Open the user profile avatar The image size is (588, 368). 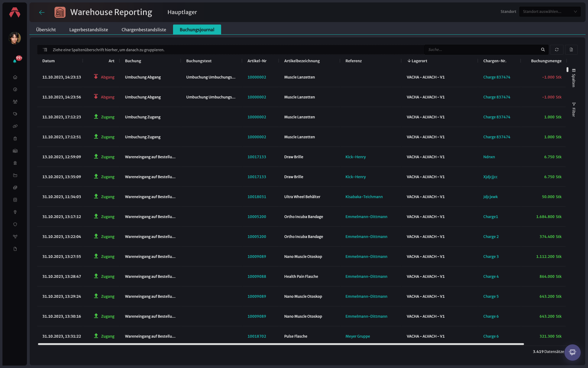[x=15, y=38]
